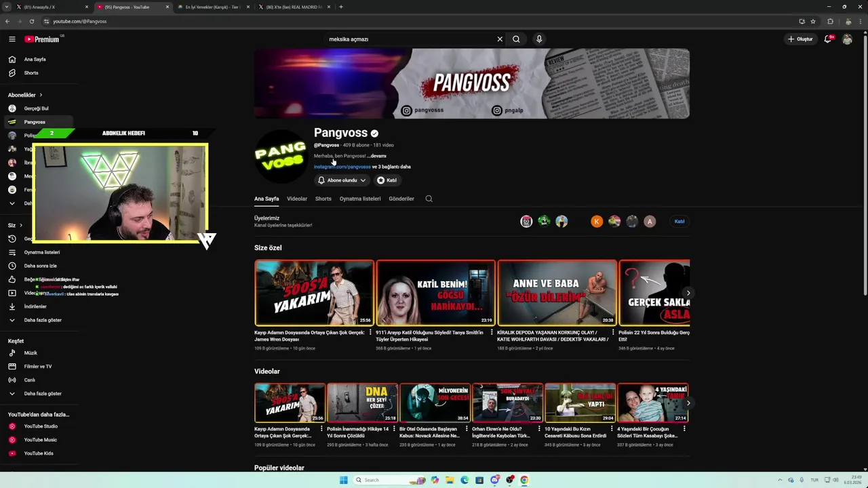Viewport: 868px width, 488px height.
Task: Open options menu for Orhan Ekren video
Action: pos(540,429)
